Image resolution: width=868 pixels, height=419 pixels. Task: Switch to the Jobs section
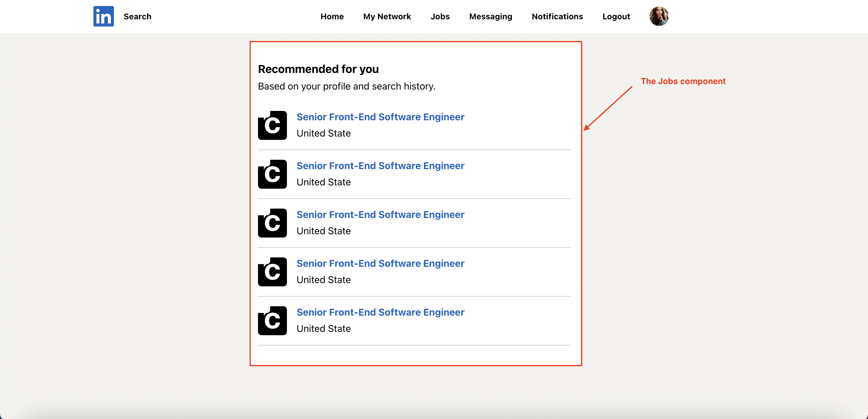[440, 17]
